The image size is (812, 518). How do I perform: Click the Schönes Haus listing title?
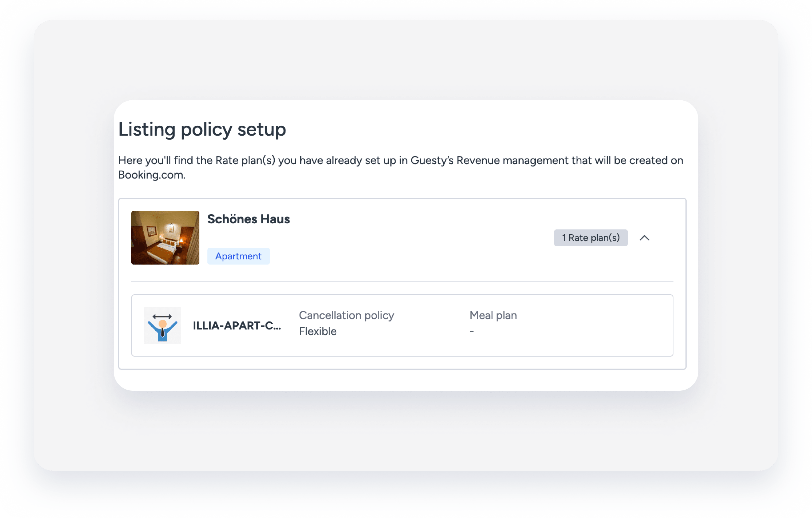coord(249,219)
